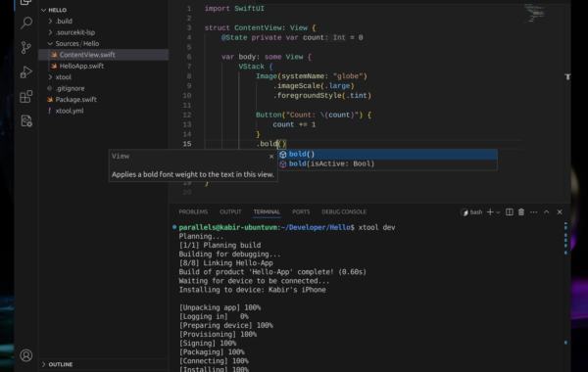Viewport: 588px width, 372px height.
Task: Close the terminal panel
Action: [560, 212]
